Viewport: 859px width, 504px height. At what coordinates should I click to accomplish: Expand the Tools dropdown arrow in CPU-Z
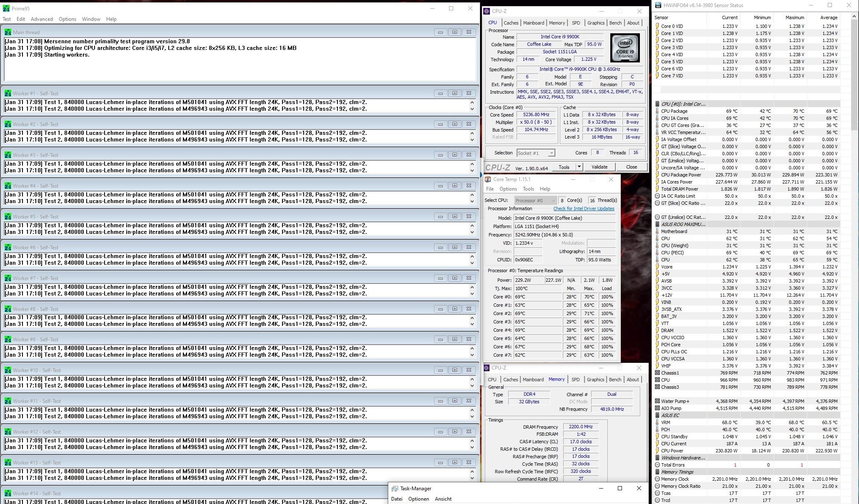point(579,167)
